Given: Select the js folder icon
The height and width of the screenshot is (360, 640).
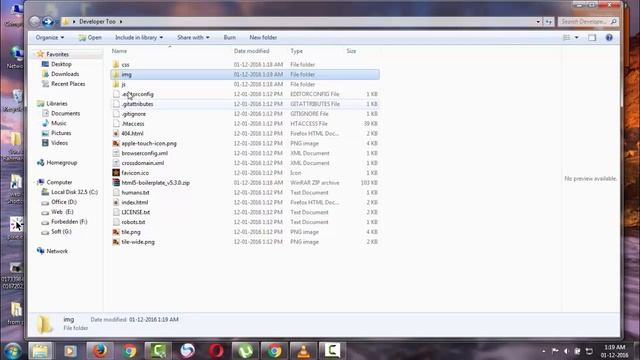Looking at the screenshot, I should click(x=116, y=84).
